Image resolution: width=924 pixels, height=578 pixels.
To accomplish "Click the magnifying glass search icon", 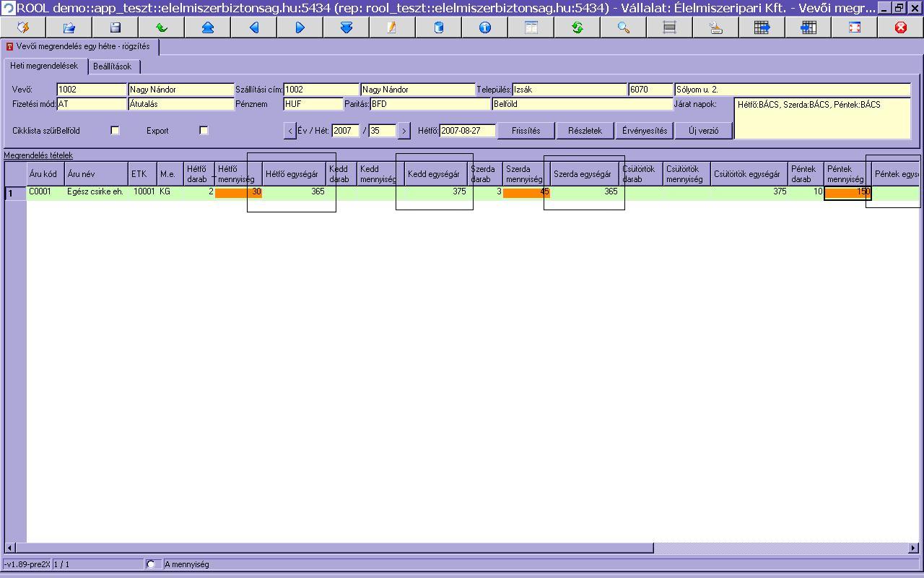I will 624,27.
